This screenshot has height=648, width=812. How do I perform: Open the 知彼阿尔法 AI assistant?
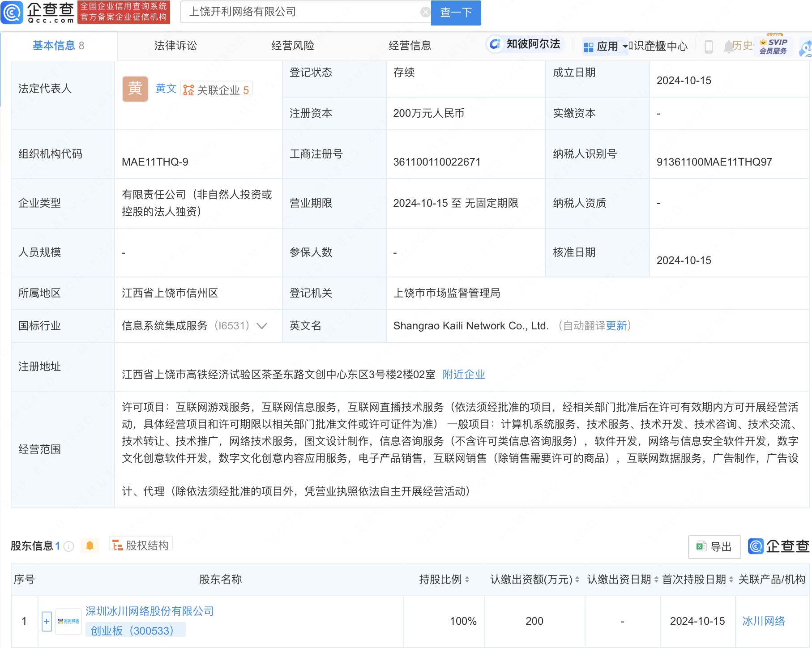pos(526,44)
